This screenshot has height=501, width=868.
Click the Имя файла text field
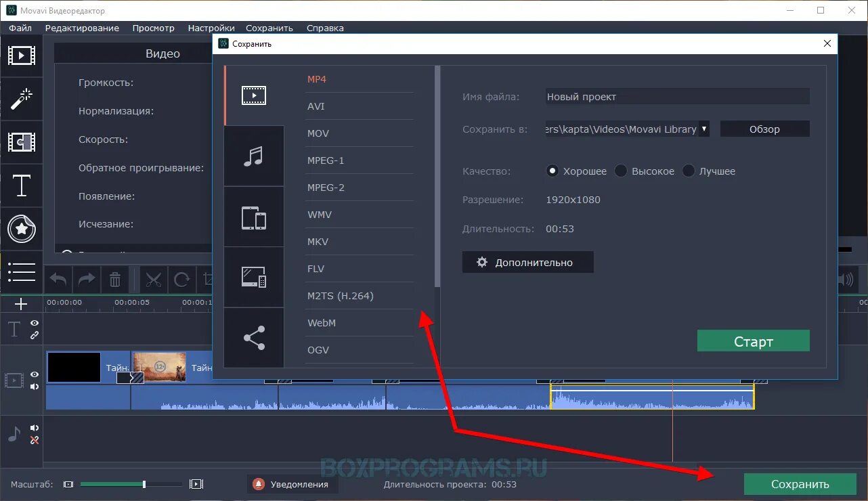click(678, 96)
